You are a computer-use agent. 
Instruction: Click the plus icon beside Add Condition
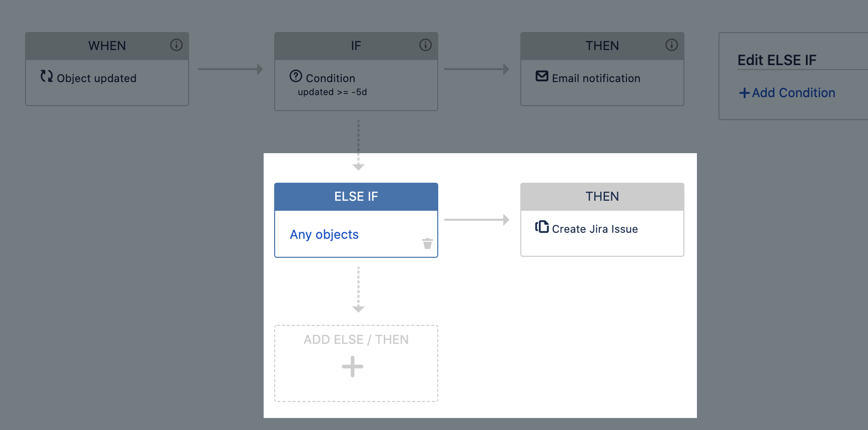(x=744, y=93)
